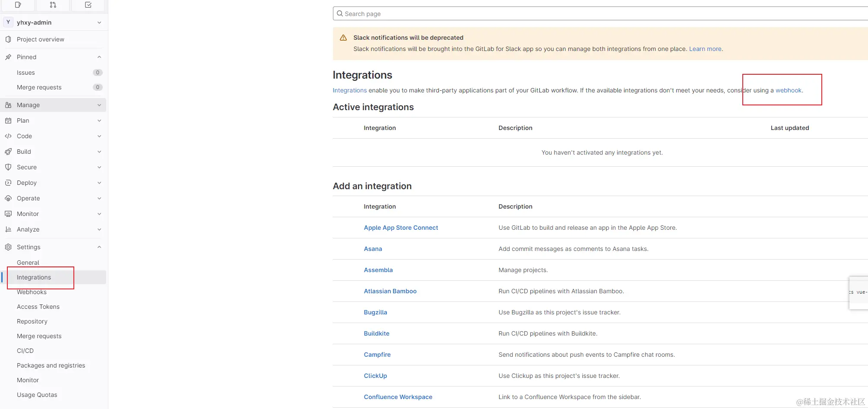This screenshot has height=409, width=868.
Task: Go to CI/CD settings
Action: pyautogui.click(x=25, y=351)
